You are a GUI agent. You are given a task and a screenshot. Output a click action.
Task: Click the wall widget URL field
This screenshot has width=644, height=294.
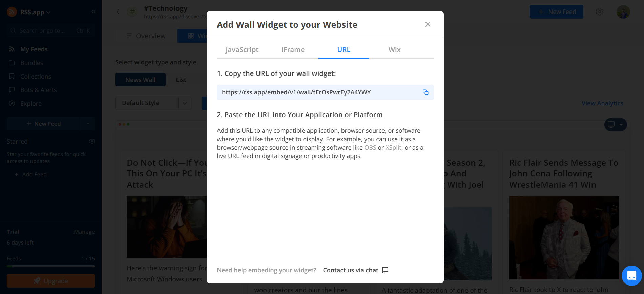pos(325,92)
